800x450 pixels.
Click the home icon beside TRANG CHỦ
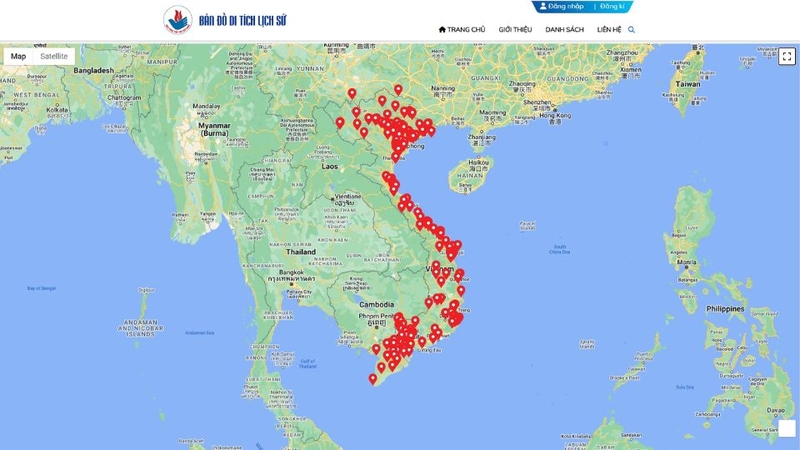pyautogui.click(x=442, y=30)
